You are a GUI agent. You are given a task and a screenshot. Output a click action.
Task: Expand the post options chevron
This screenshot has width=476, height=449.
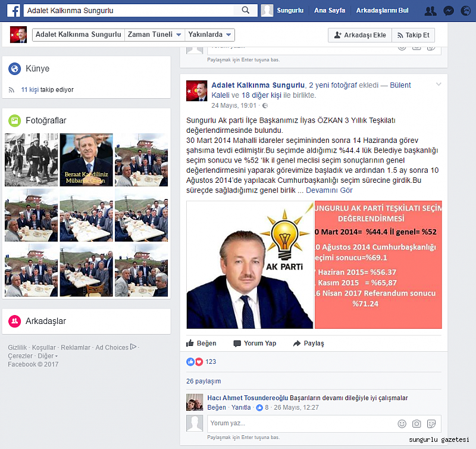[x=439, y=84]
